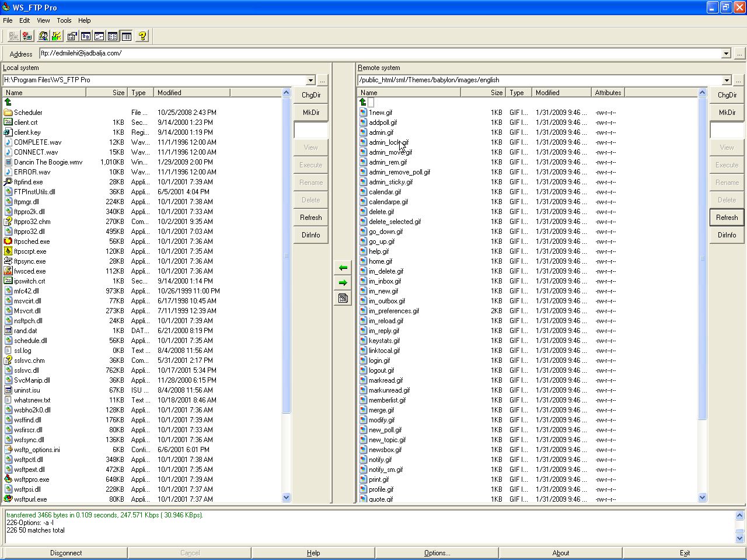The image size is (747, 560).
Task: Click the local ChgDir button
Action: click(311, 95)
